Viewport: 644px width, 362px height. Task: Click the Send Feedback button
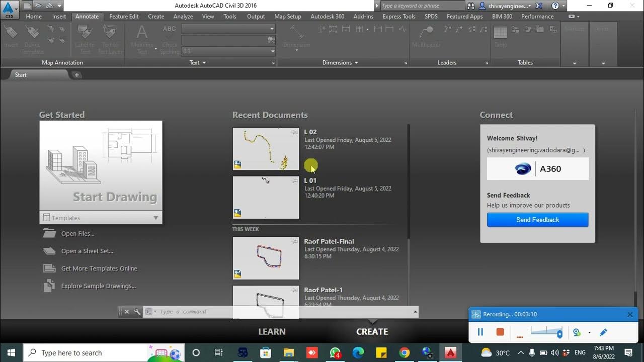point(537,220)
